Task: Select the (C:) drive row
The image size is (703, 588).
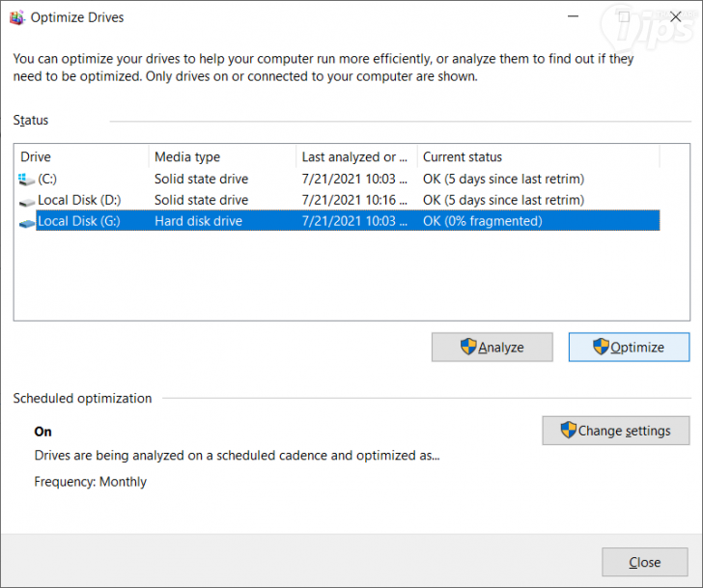Action: 339,179
